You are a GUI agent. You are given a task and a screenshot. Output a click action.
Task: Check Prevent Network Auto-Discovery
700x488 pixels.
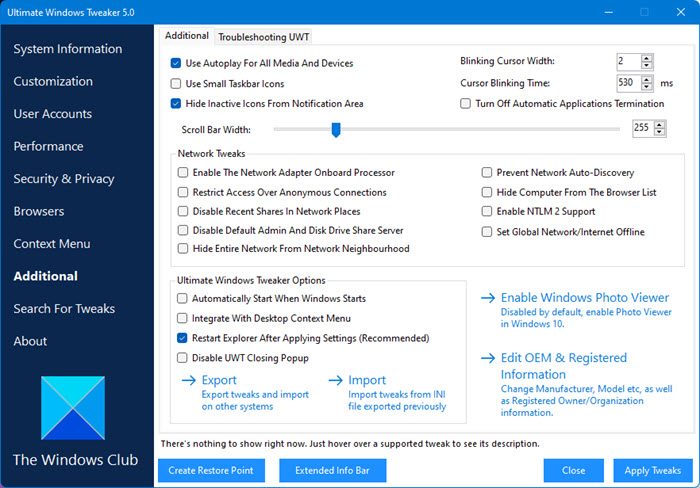[x=487, y=172]
